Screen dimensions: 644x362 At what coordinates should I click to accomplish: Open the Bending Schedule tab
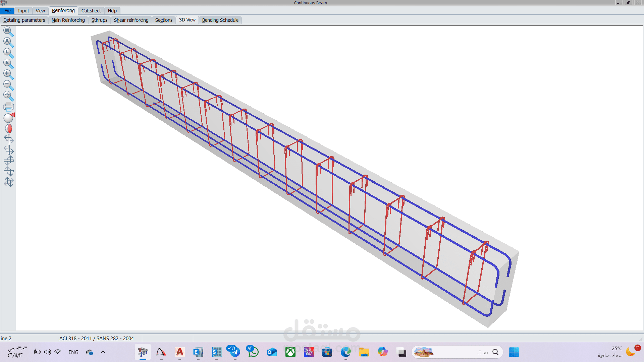pos(220,20)
